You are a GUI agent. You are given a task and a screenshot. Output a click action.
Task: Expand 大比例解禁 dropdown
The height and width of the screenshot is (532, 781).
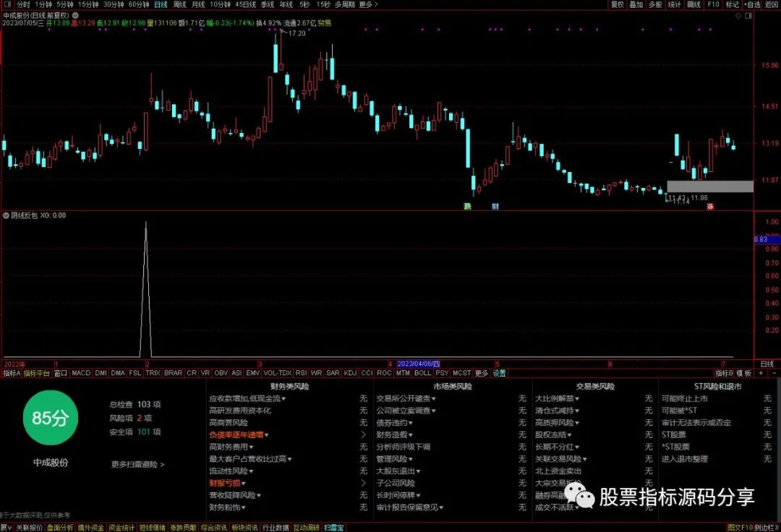coord(557,398)
